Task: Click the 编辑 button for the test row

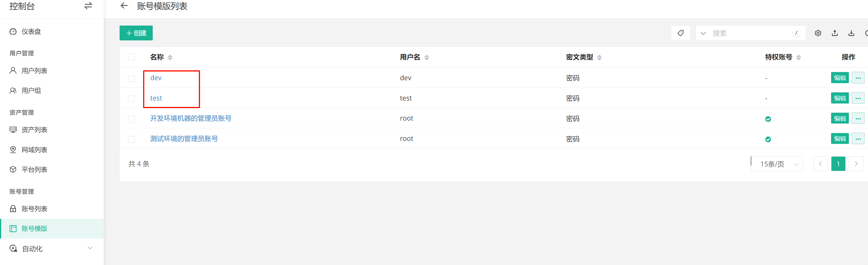Action: (x=839, y=98)
